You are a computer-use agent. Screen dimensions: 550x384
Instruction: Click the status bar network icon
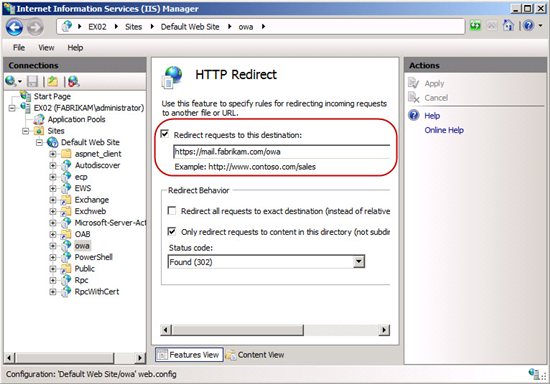(x=534, y=374)
